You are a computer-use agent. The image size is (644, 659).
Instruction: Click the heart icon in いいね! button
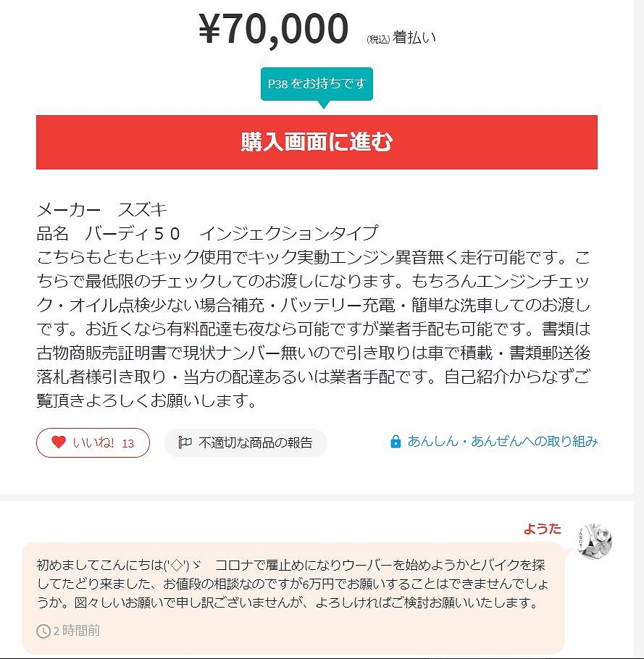click(x=59, y=442)
